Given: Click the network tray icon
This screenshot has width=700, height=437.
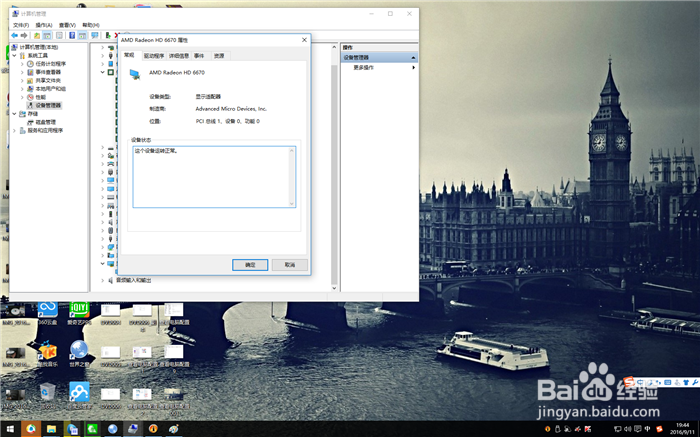Looking at the screenshot, I should tap(617, 429).
